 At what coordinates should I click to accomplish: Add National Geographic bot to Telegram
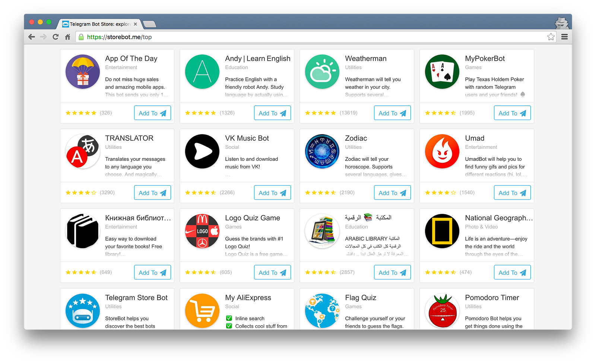(x=512, y=272)
